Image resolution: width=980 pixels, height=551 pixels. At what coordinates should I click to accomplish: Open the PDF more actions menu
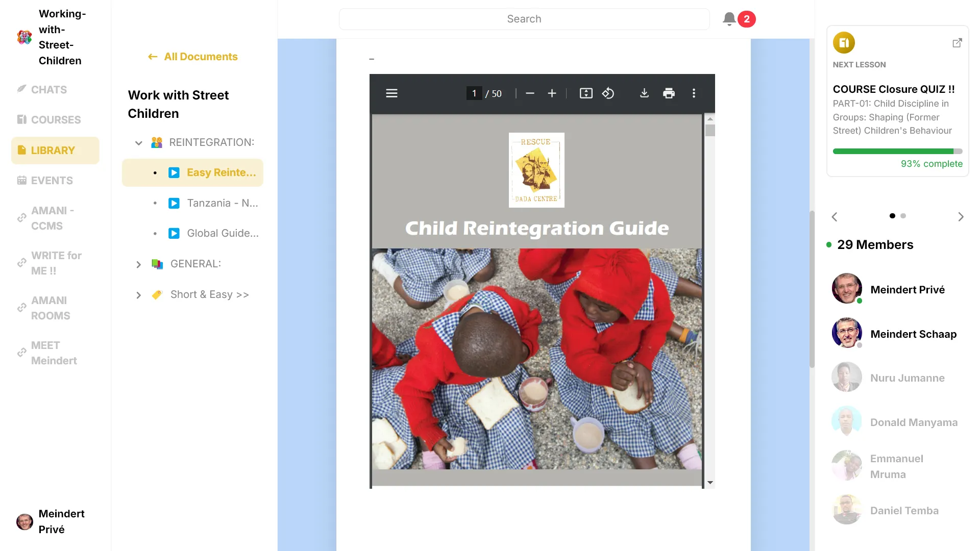(694, 93)
